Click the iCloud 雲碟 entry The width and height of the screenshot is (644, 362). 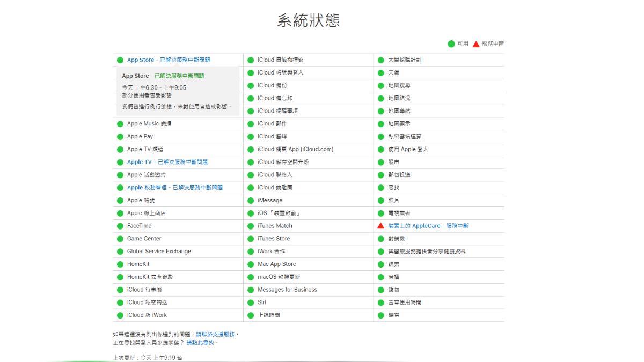(272, 137)
